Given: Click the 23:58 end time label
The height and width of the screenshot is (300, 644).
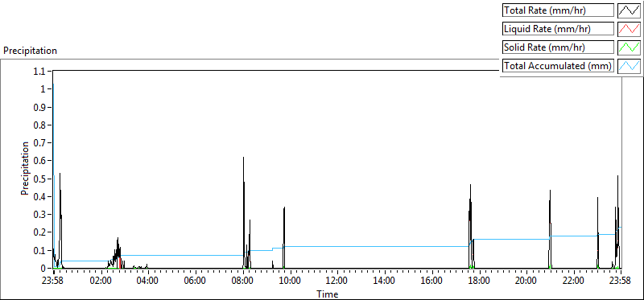Looking at the screenshot, I should click(620, 282).
